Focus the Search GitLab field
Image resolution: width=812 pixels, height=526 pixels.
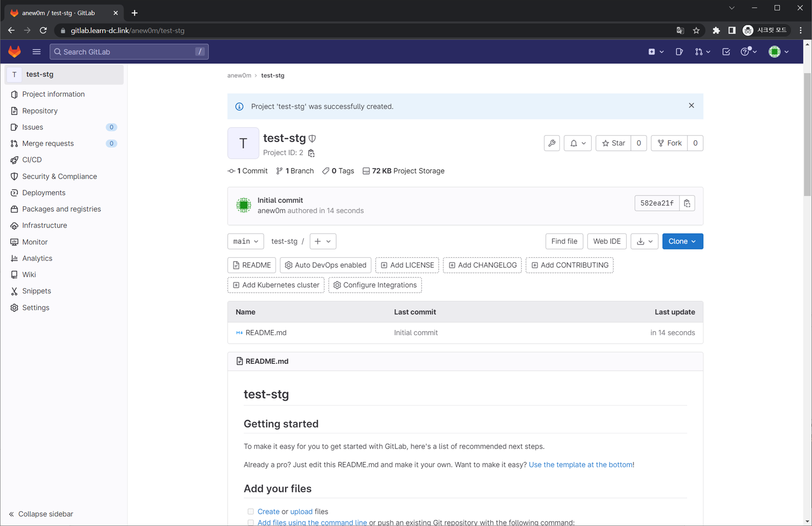129,52
